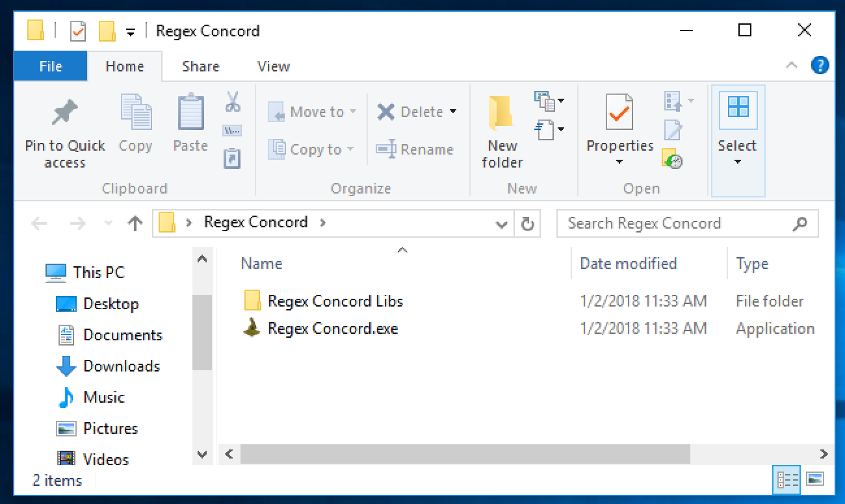Refresh the Regex Concord folder view
Screen dimensions: 845x504
(527, 224)
